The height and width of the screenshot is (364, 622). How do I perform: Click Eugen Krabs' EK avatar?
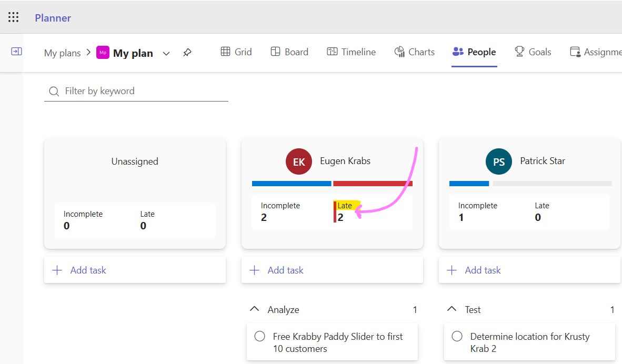(299, 161)
